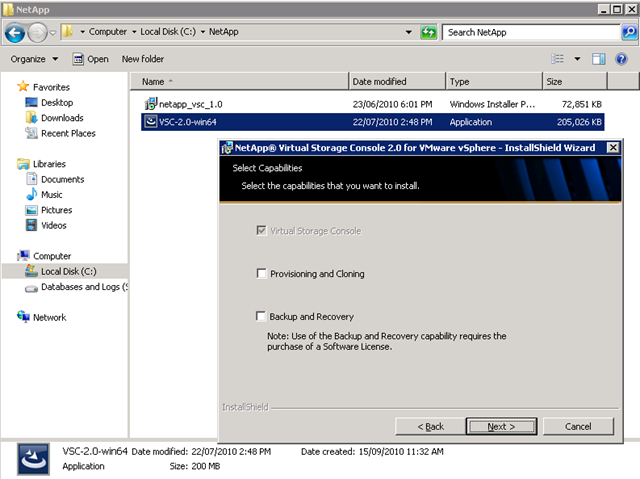Click New folder in the toolbar
This screenshot has height=479, width=640.
tap(143, 59)
